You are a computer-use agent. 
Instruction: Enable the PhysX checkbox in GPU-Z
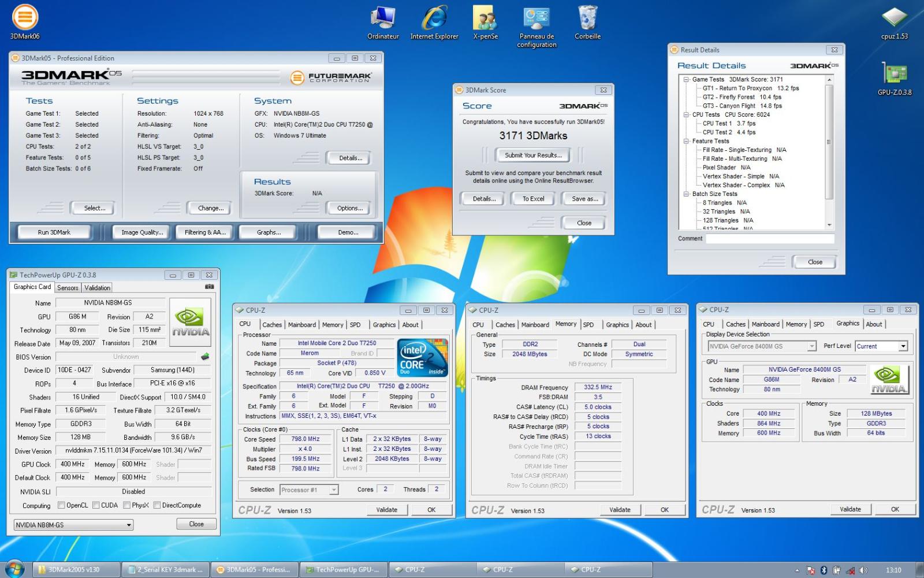[x=126, y=505]
